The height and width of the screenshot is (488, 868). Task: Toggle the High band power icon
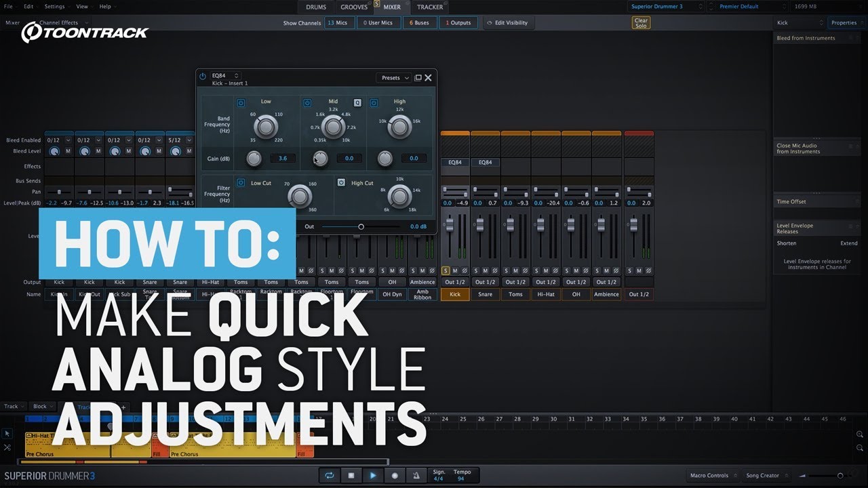click(x=374, y=103)
